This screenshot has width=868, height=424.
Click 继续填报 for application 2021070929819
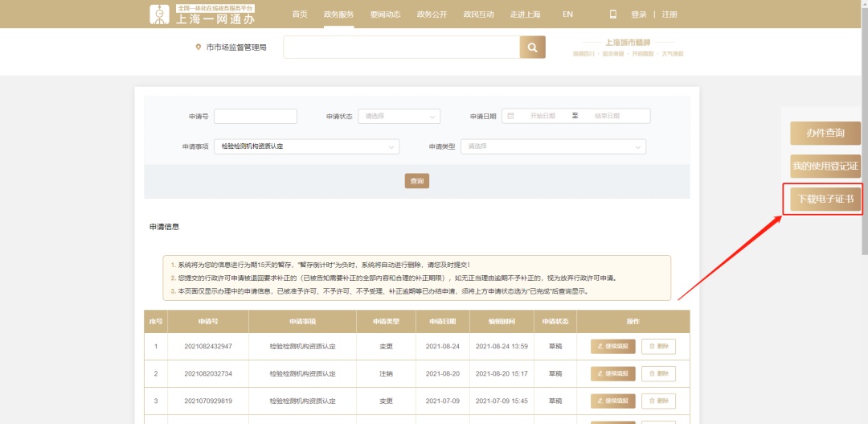[613, 401]
